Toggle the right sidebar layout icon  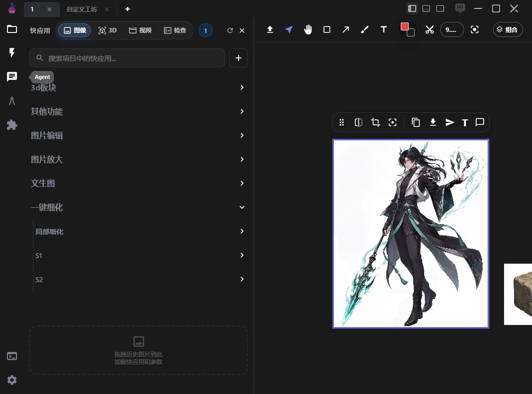[x=440, y=8]
